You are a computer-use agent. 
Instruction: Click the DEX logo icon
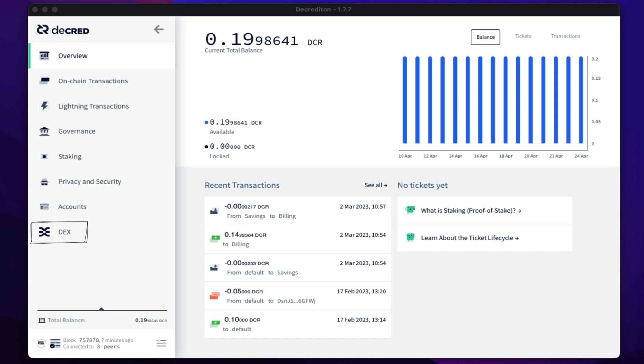pos(44,232)
